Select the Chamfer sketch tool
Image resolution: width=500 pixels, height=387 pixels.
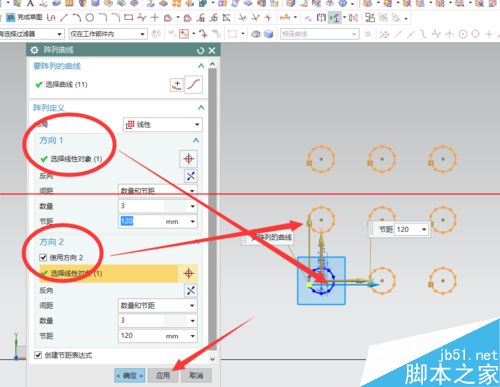pos(116,17)
